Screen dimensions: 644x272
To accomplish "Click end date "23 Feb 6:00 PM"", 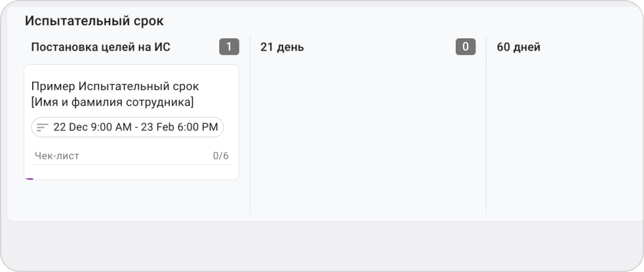I will click(x=180, y=127).
